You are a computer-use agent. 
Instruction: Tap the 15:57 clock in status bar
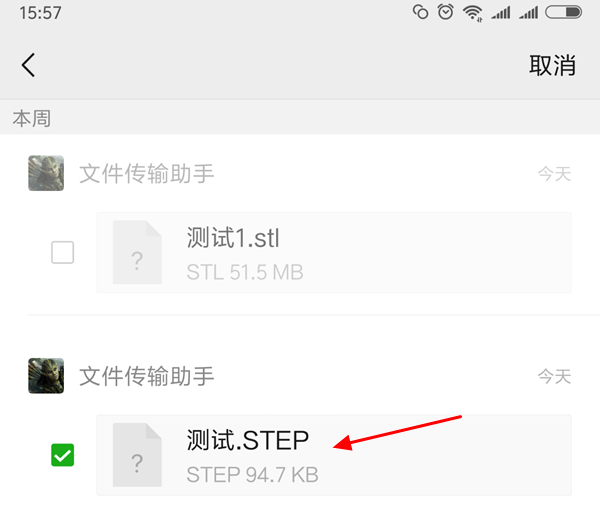[40, 13]
